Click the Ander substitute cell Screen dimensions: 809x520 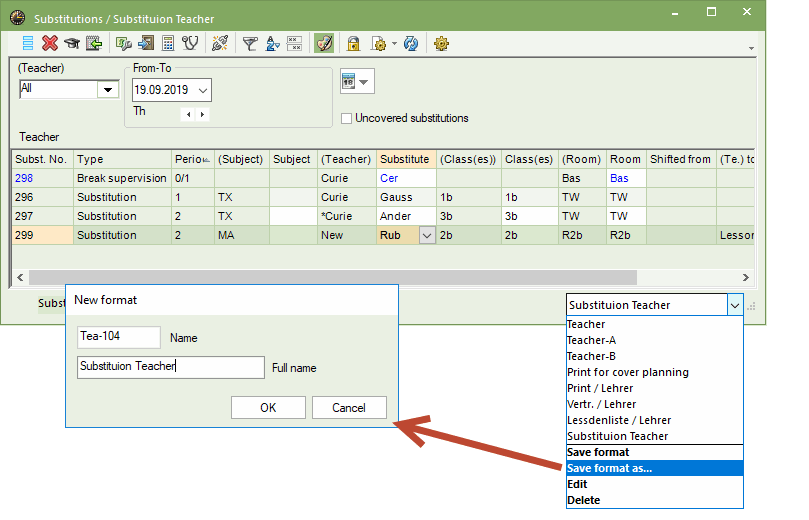[407, 217]
